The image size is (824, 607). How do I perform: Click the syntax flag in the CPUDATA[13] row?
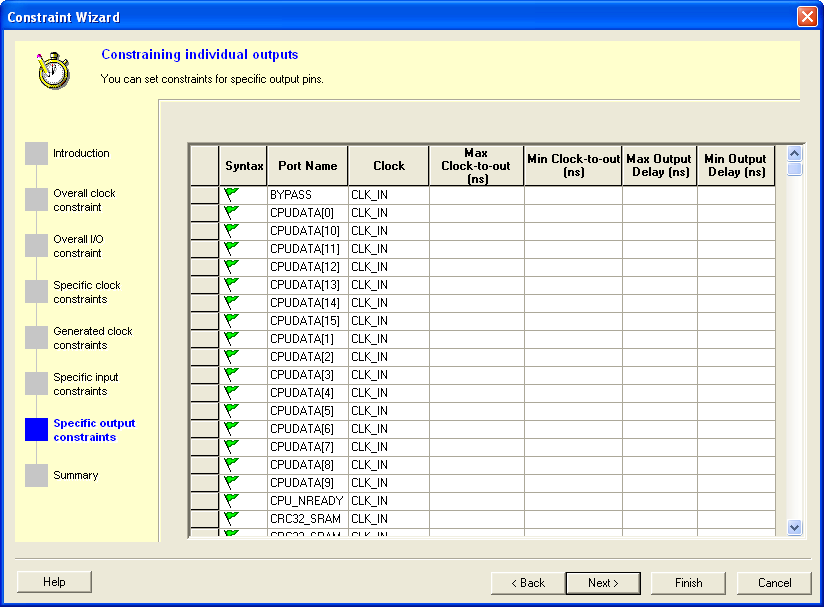[231, 284]
